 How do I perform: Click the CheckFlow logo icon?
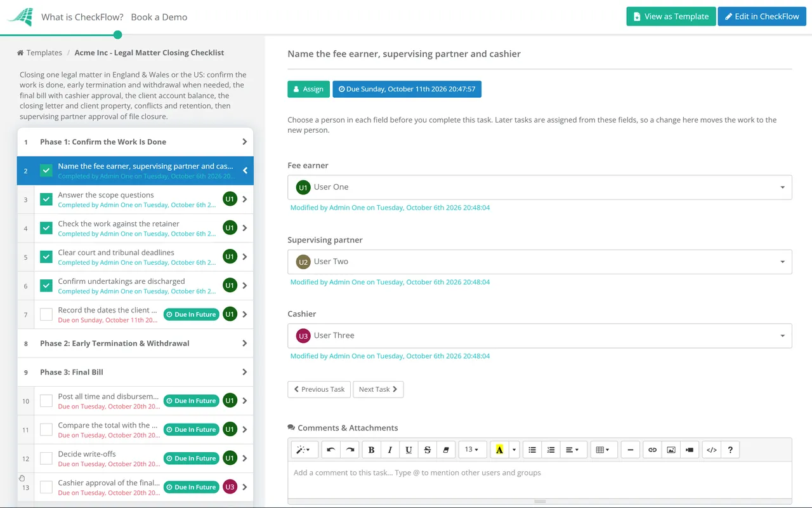click(x=20, y=17)
